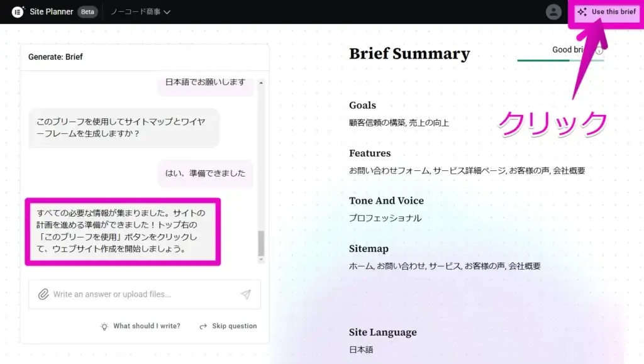This screenshot has height=364, width=644.
Task: Click the message starting すべての必要な情報
Action: tap(123, 231)
